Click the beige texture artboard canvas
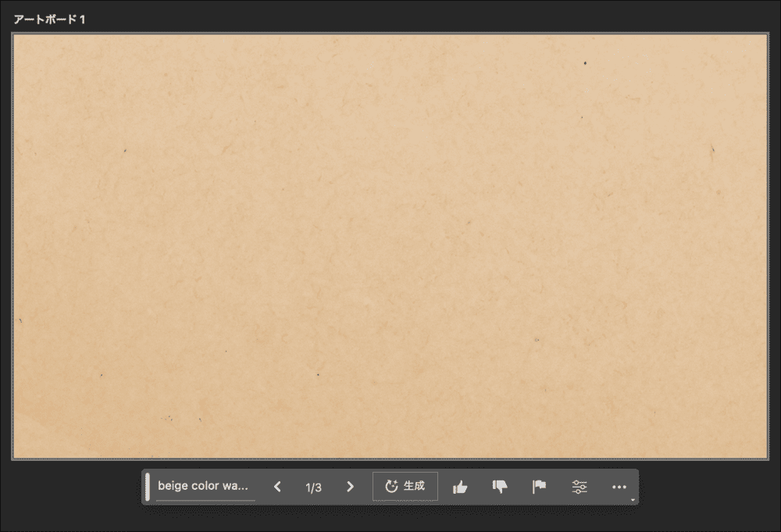Viewport: 781px width, 532px height. (x=390, y=246)
